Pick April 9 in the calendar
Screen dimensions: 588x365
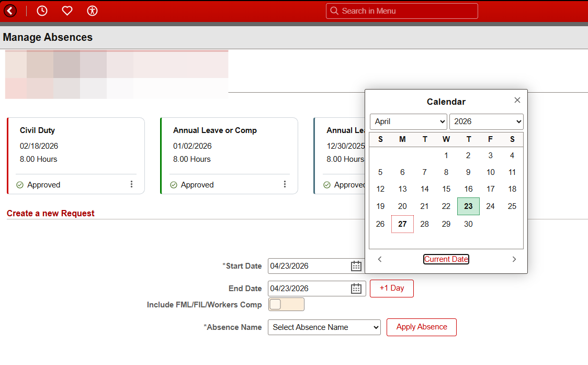click(468, 172)
